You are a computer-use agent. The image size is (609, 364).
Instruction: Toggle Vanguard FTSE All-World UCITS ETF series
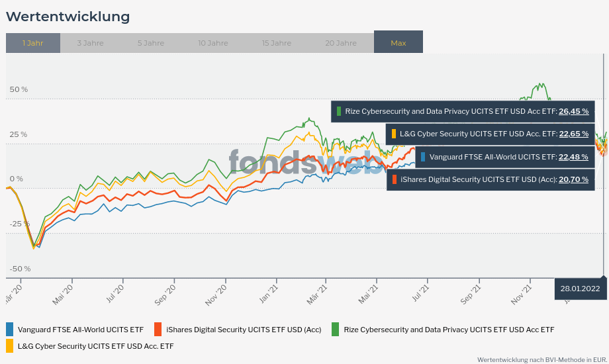(x=80, y=330)
